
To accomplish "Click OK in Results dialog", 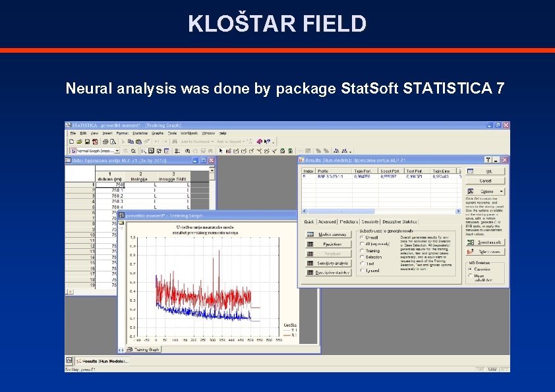I will tap(485, 171).
